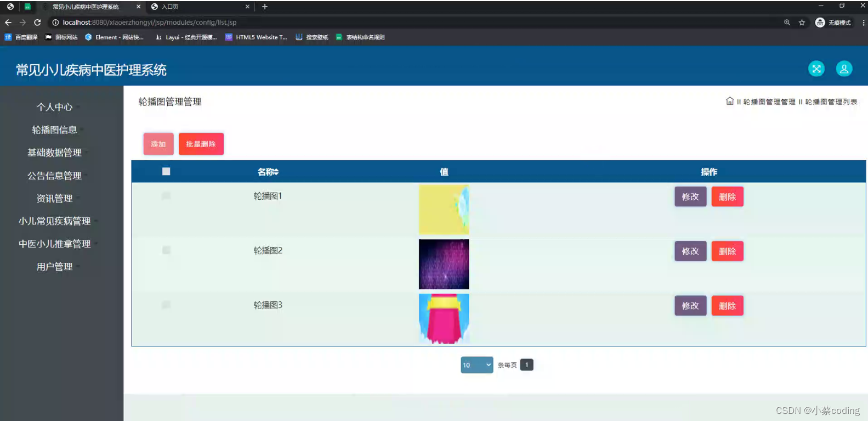Click the 操作 column header

tap(709, 172)
